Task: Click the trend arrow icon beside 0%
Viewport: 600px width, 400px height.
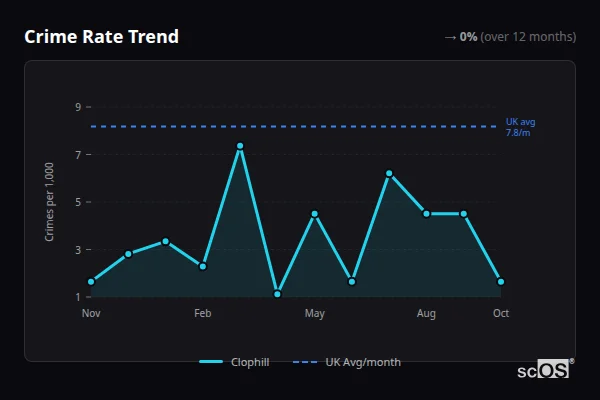Action: pyautogui.click(x=450, y=38)
